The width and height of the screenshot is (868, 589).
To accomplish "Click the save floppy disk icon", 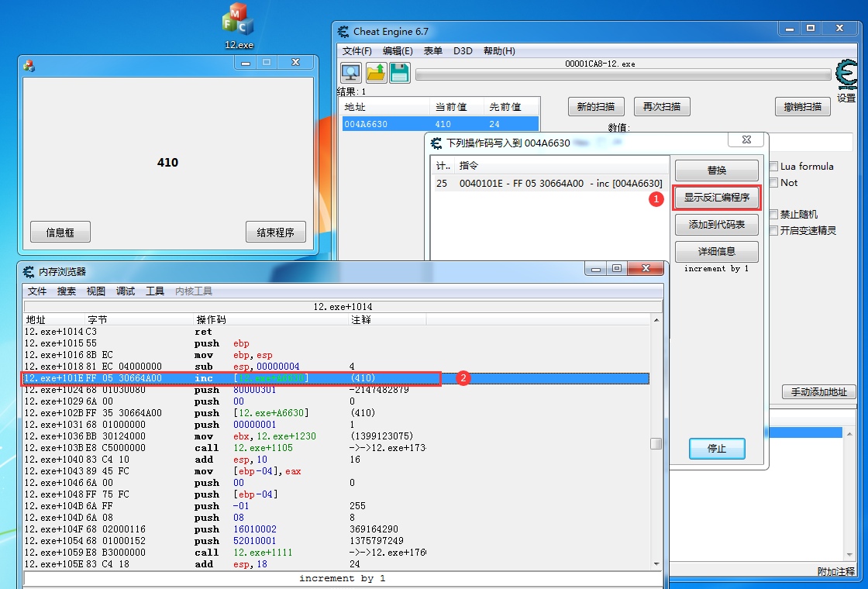I will point(400,73).
